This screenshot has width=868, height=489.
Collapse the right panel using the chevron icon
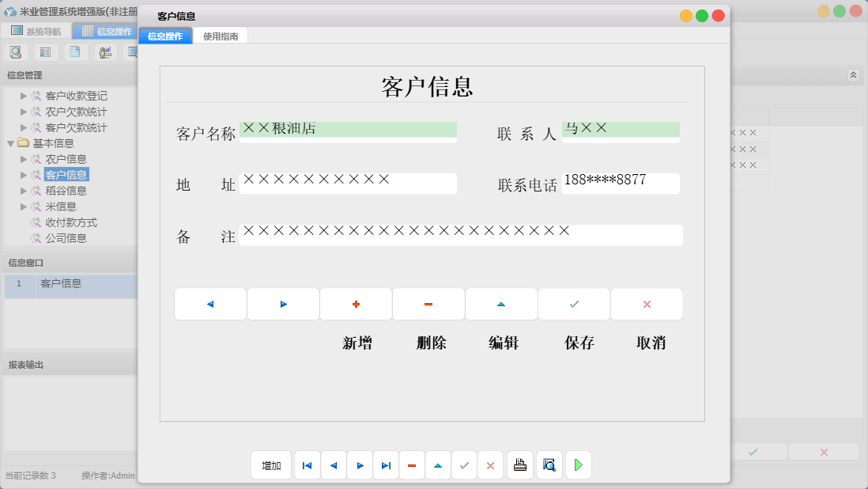click(x=853, y=74)
